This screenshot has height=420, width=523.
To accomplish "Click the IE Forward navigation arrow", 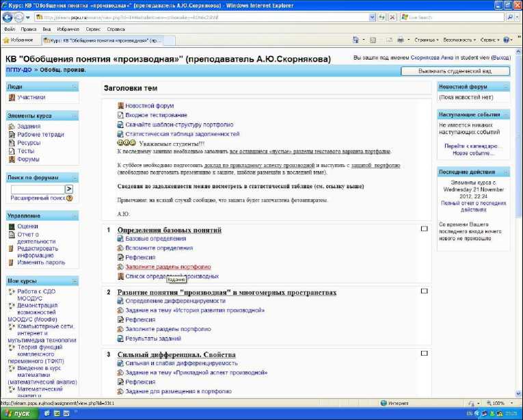I will pos(18,17).
